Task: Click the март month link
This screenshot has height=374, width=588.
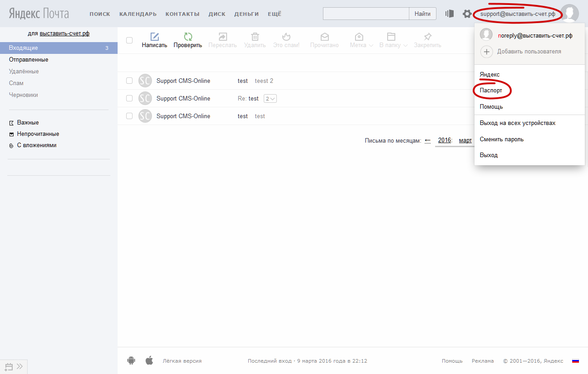Action: coord(465,140)
